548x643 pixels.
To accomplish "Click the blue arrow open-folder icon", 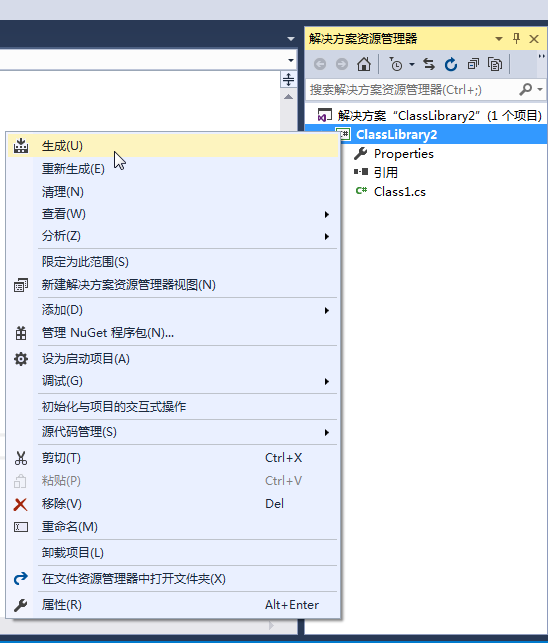I will click(21, 579).
